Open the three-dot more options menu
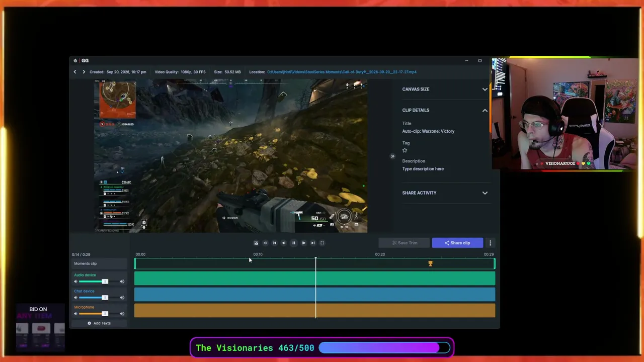Image resolution: width=644 pixels, height=362 pixels. [x=490, y=243]
